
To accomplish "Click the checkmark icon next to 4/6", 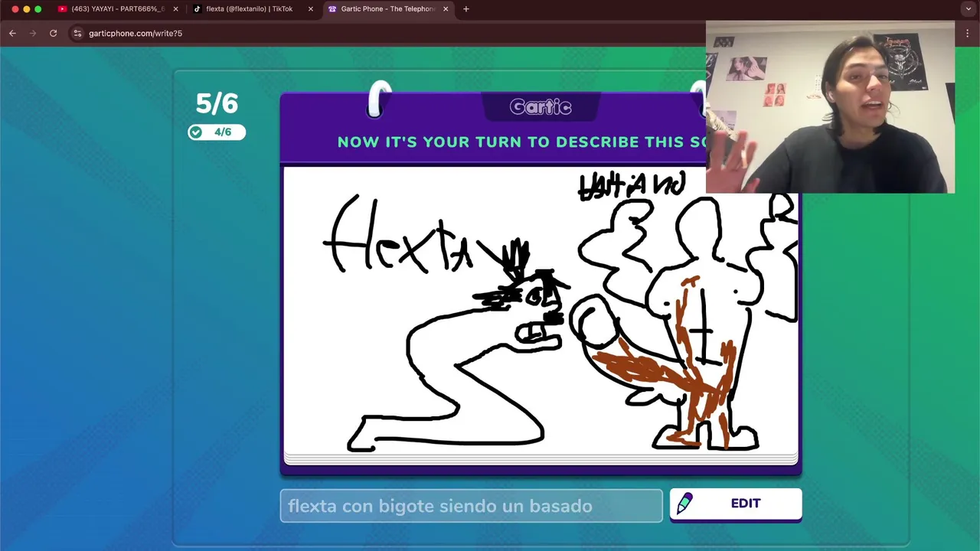I will pos(196,132).
